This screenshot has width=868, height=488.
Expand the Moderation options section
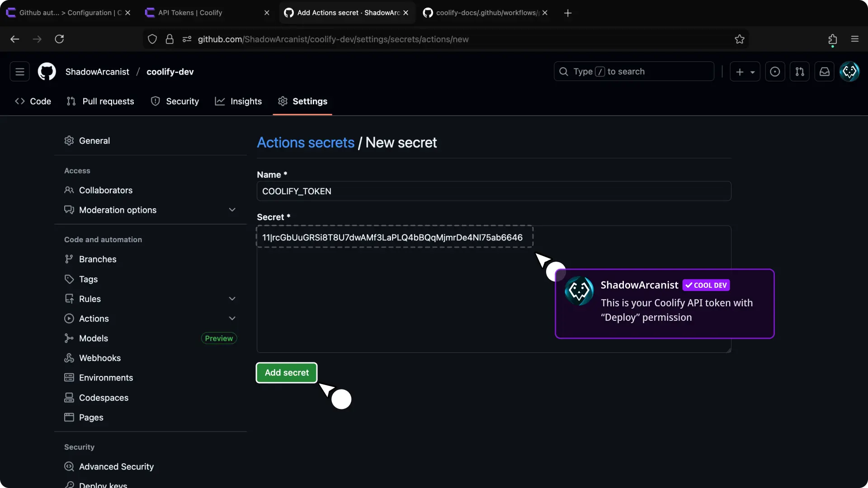[232, 210]
